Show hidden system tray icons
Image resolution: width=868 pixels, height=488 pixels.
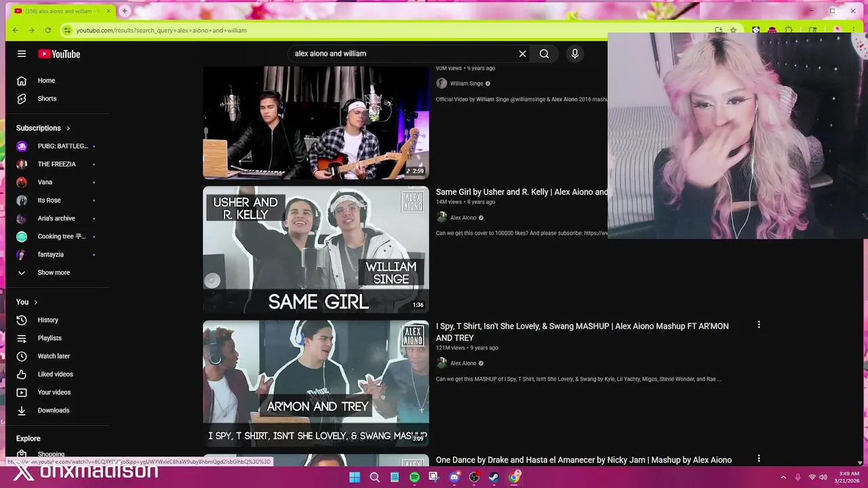pyautogui.click(x=783, y=477)
